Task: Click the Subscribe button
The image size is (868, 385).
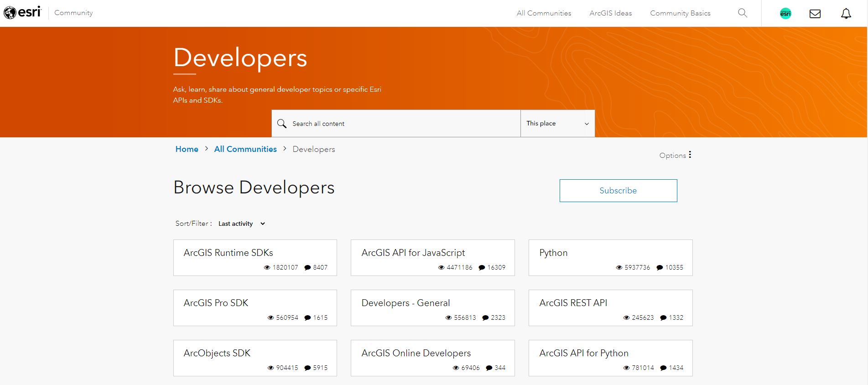Action: point(618,191)
